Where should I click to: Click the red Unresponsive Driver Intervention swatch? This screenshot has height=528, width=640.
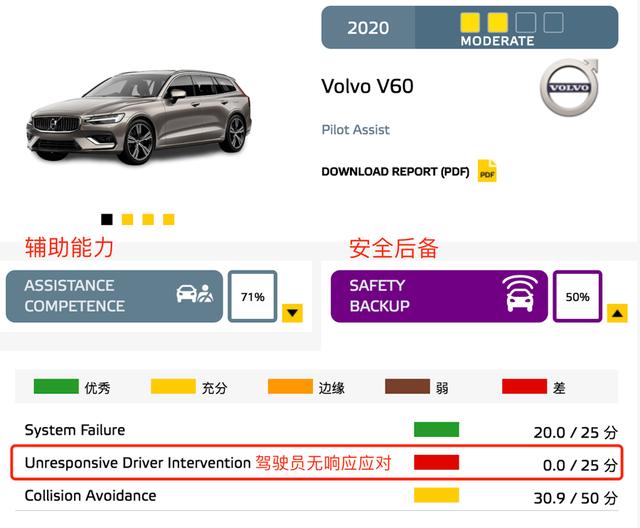pos(436,462)
